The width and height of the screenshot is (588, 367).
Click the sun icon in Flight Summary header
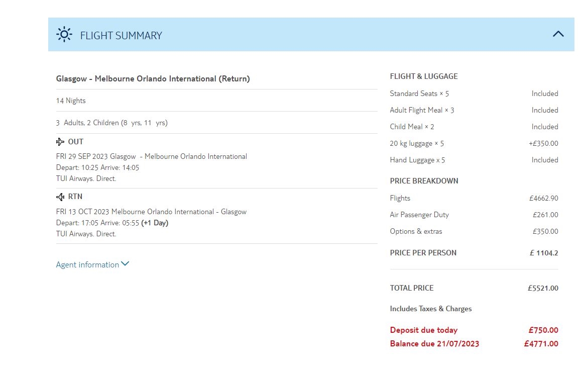[x=64, y=35]
